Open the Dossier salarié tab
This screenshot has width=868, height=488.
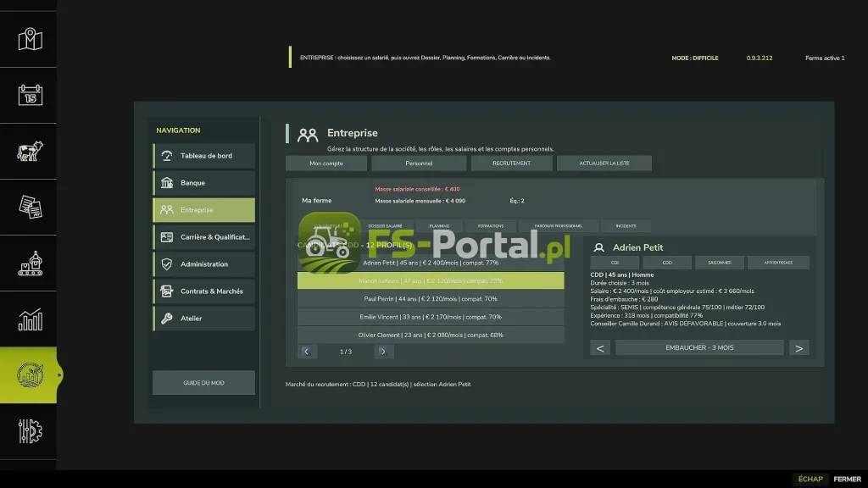tap(386, 225)
